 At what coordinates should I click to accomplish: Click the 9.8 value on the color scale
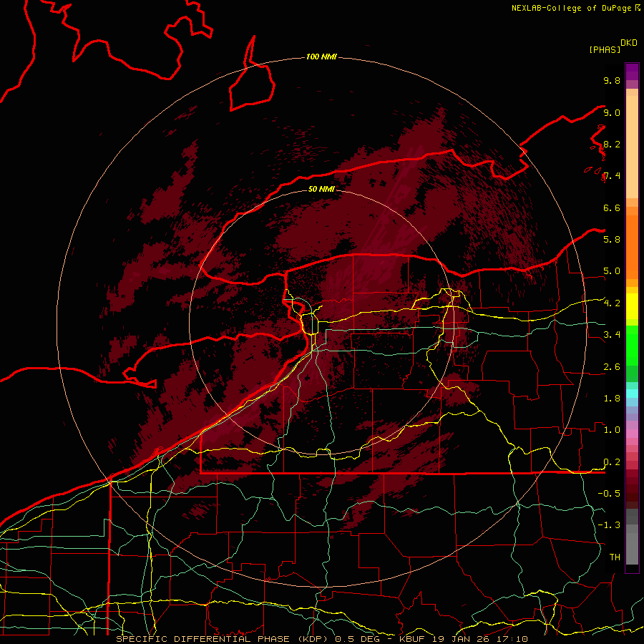pyautogui.click(x=612, y=80)
